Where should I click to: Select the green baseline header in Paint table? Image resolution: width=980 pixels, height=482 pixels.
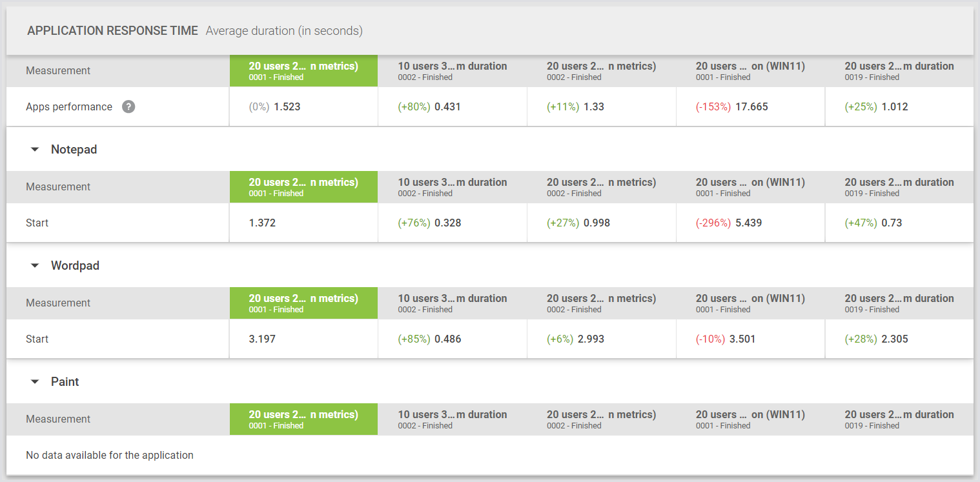point(303,419)
